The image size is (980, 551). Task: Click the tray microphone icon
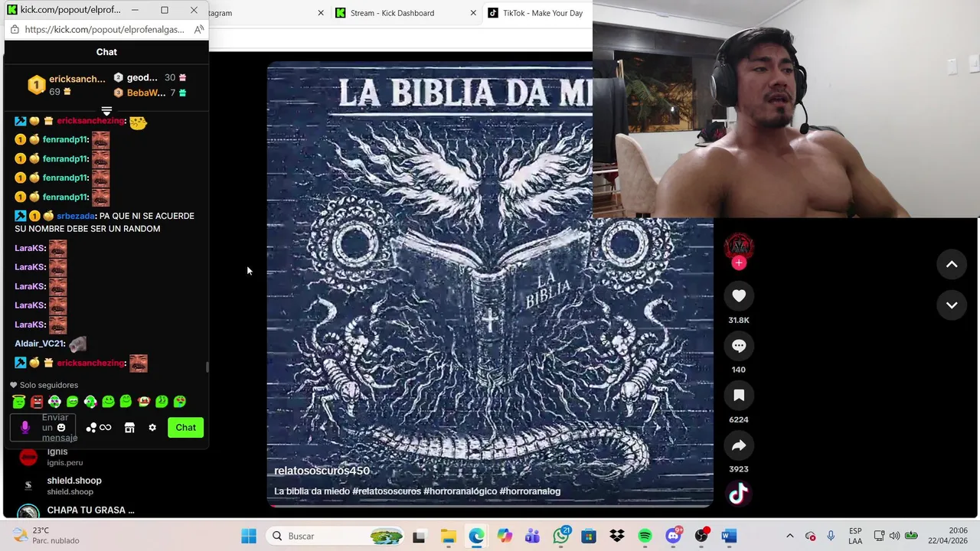click(831, 536)
